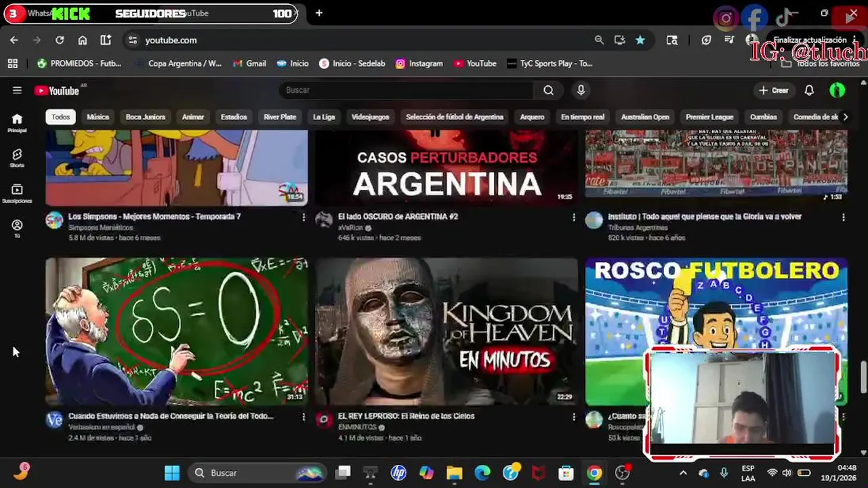Open the YouTube hamburger guide menu
The image size is (868, 488).
[17, 90]
